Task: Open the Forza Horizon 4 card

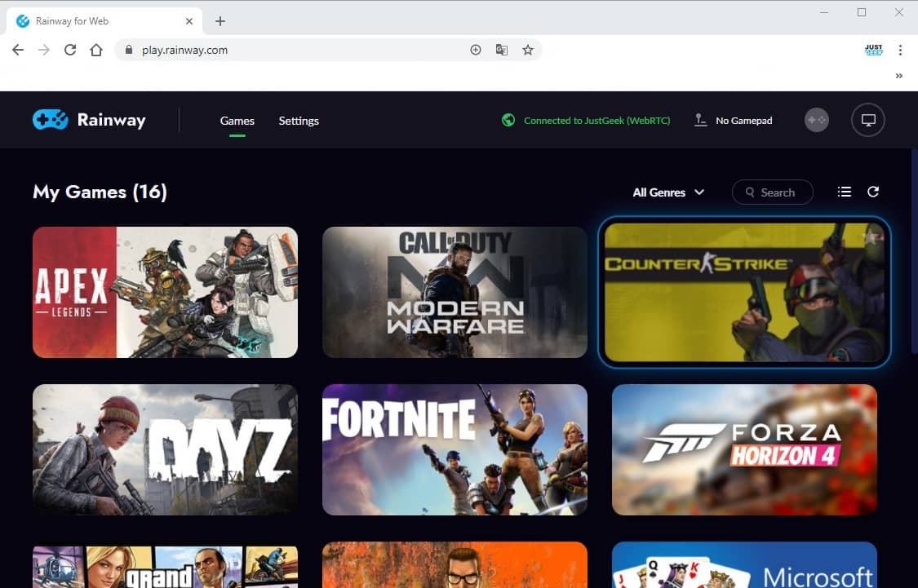Action: pos(744,449)
